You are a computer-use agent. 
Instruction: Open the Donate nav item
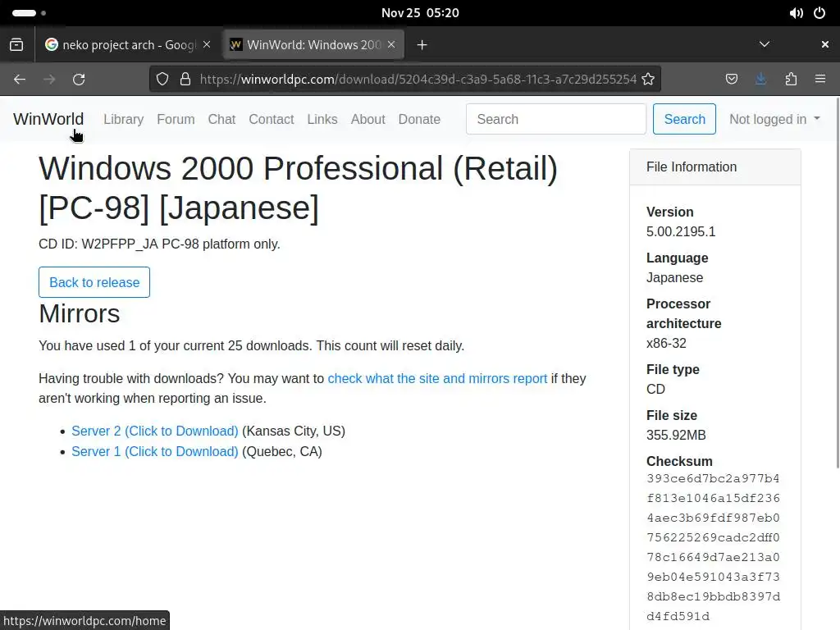[x=419, y=119]
